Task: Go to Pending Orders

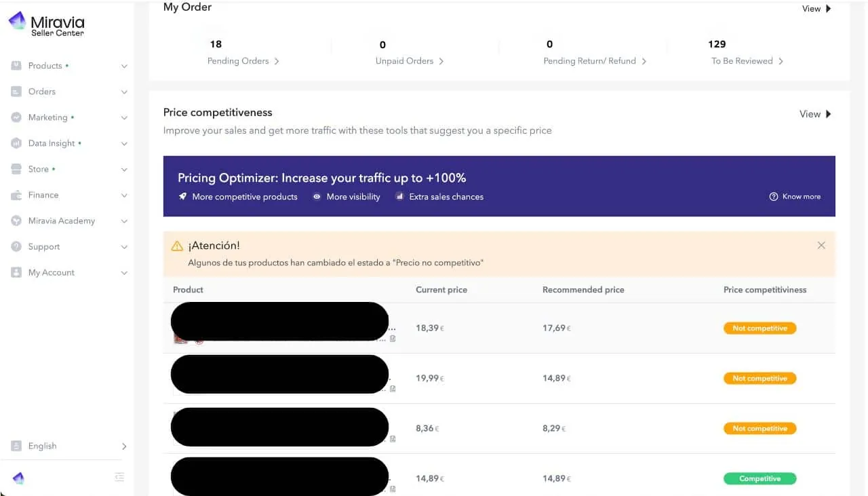Action: [243, 61]
